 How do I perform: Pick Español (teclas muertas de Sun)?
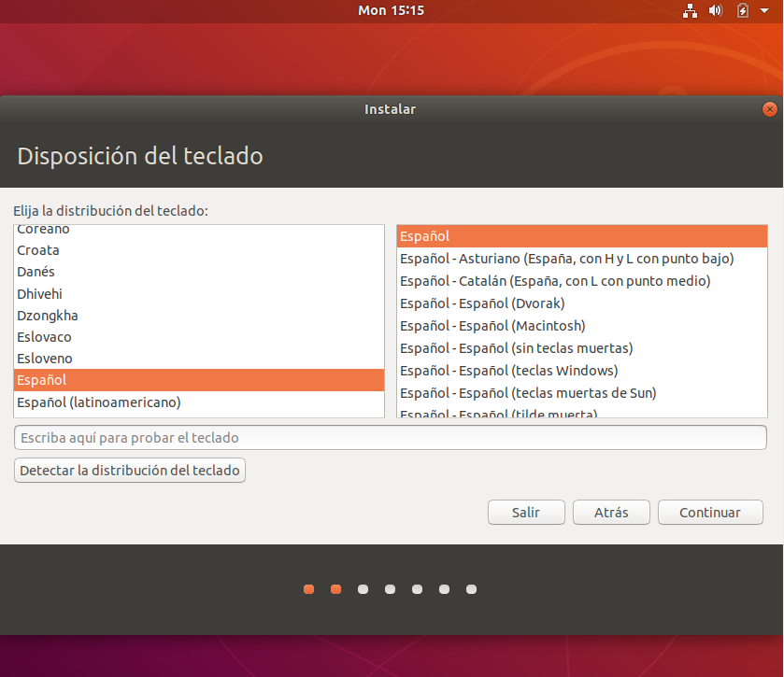pyautogui.click(x=582, y=393)
